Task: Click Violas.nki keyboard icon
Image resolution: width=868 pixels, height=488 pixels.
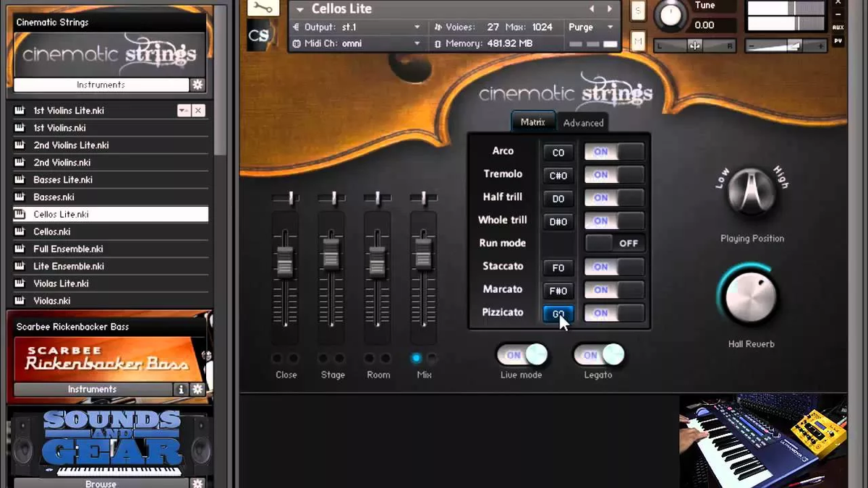Action: [20, 301]
